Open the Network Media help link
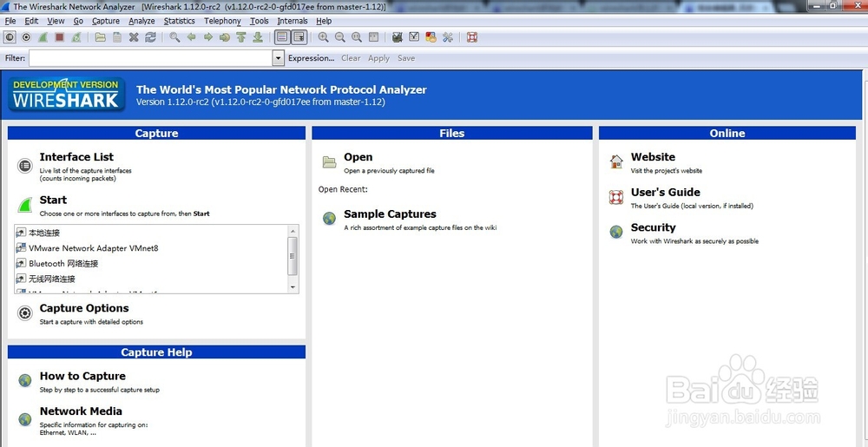 click(81, 411)
